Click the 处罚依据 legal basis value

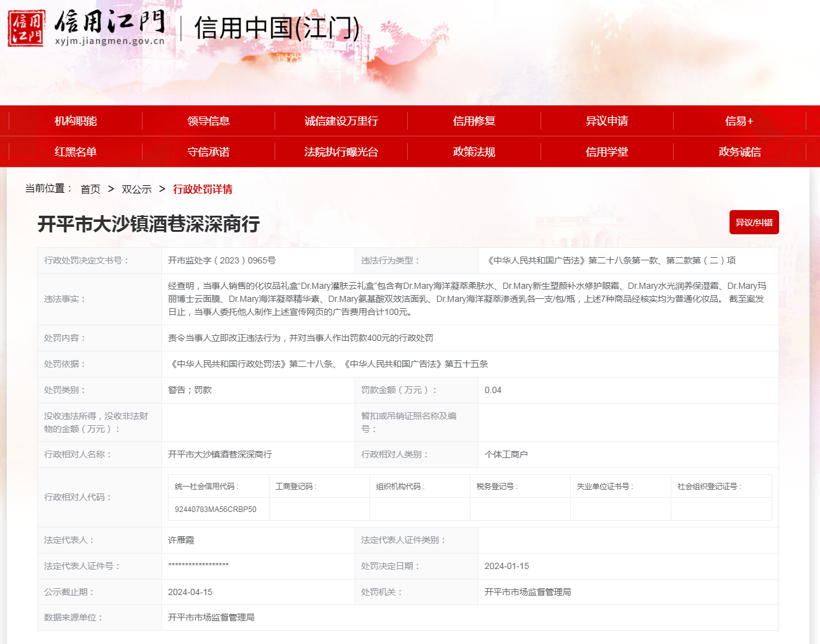pyautogui.click(x=328, y=364)
